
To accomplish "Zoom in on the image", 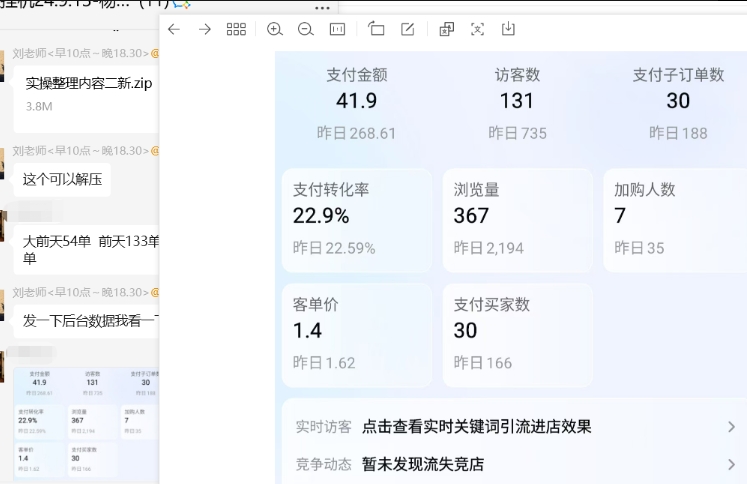I will coord(275,29).
